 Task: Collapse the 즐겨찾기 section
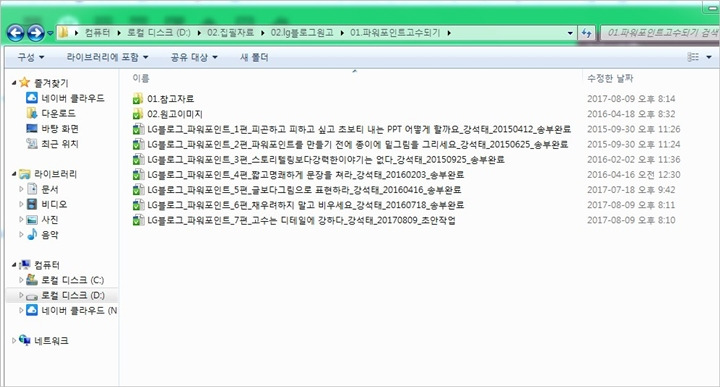click(x=14, y=83)
